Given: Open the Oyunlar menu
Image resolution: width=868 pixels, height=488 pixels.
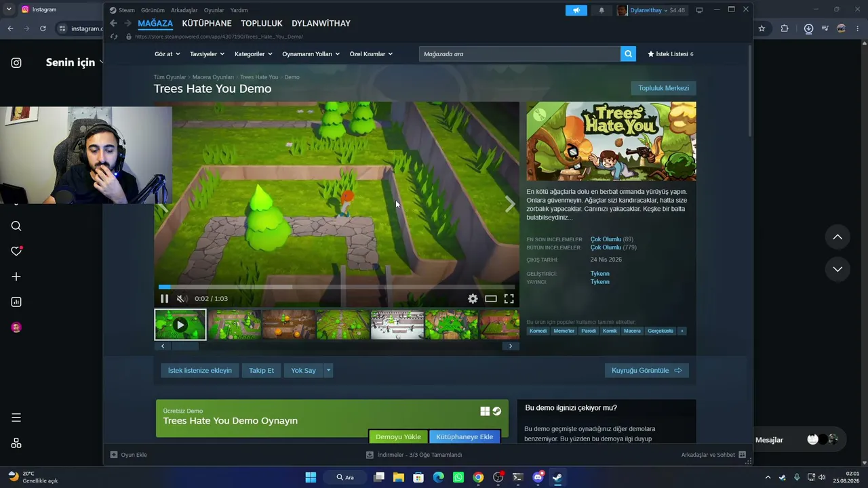Looking at the screenshot, I should (x=214, y=10).
